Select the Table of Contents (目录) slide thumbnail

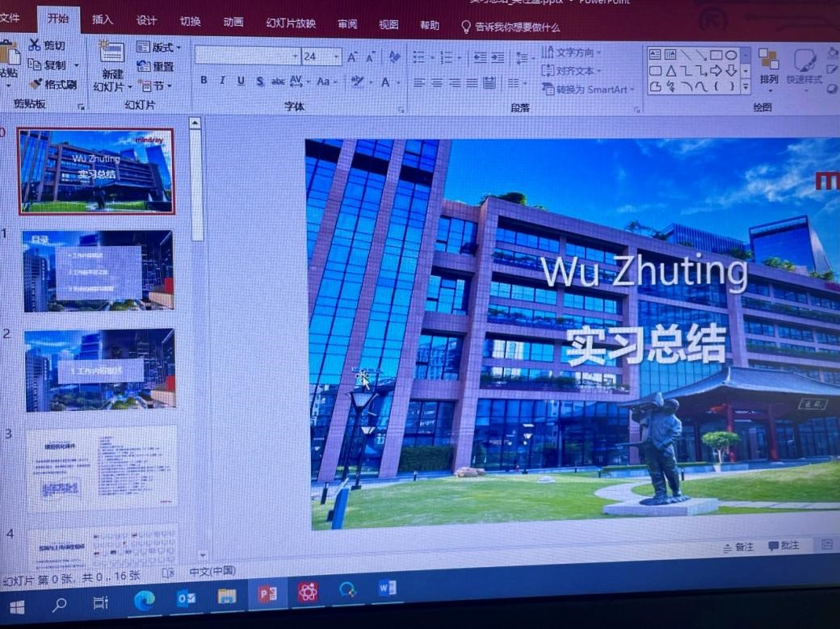[99, 271]
